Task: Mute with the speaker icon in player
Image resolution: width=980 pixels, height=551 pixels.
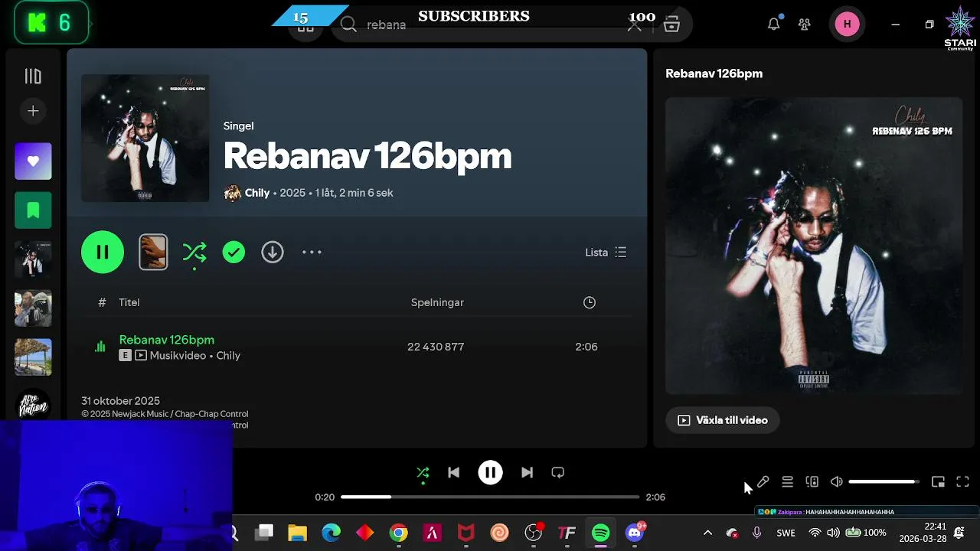Action: pyautogui.click(x=836, y=481)
